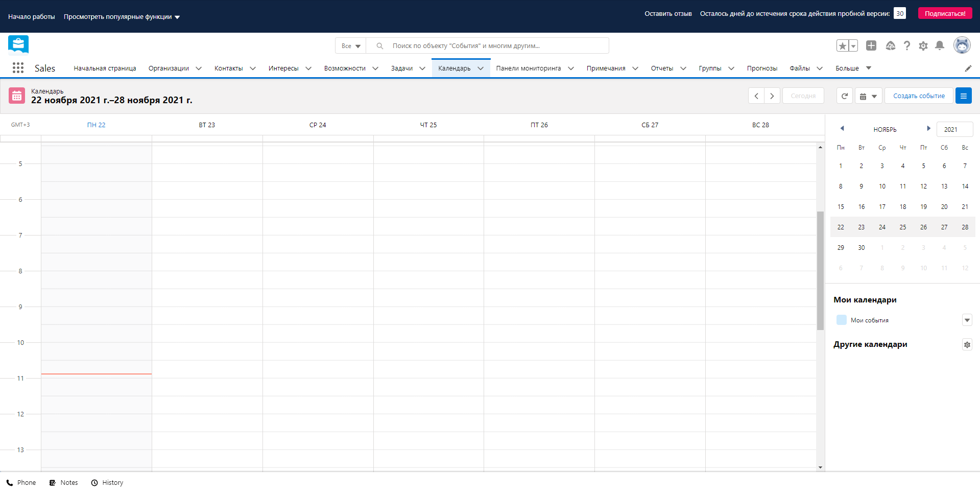The image size is (980, 492).
Task: Show previous month in mini calendar
Action: pos(842,128)
